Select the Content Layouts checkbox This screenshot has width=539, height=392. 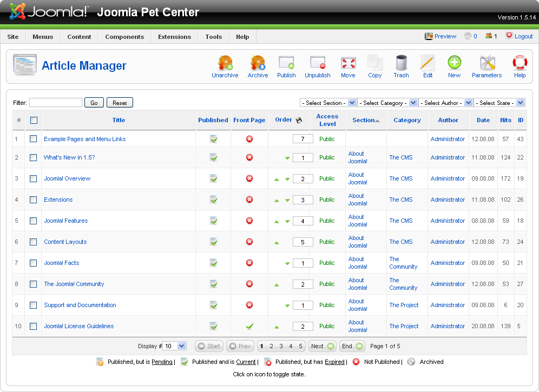34,242
